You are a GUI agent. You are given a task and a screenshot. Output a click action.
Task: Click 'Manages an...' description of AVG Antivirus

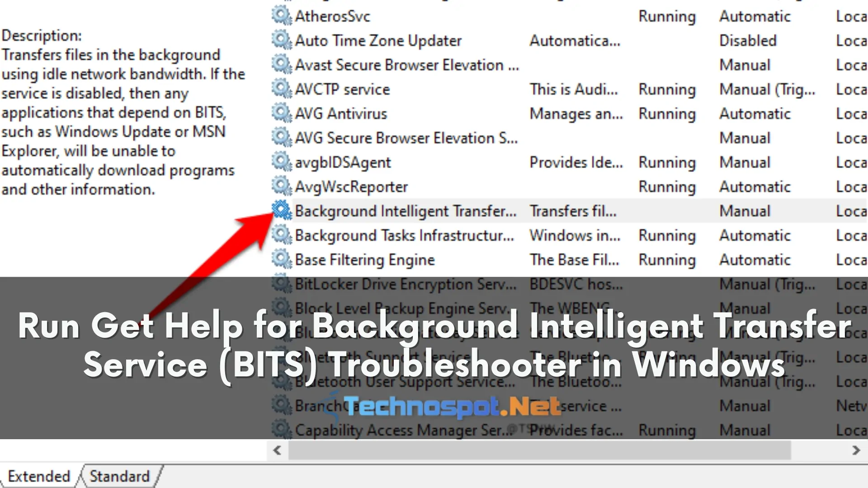tap(576, 114)
